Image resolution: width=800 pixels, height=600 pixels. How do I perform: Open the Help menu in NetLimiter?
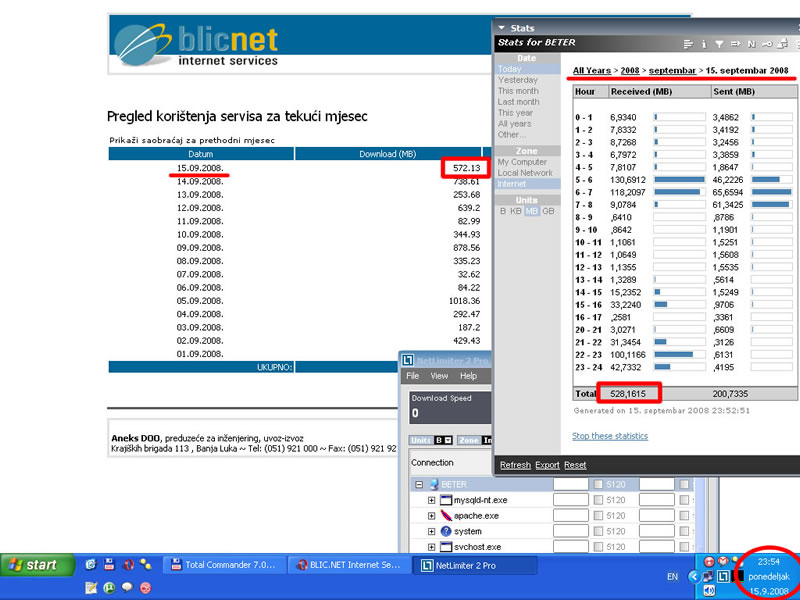click(468, 376)
